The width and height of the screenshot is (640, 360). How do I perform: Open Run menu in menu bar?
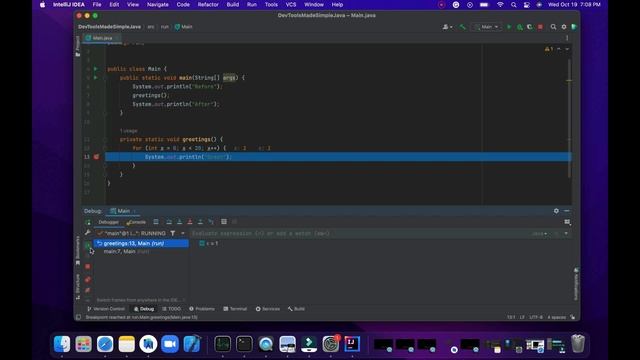[x=252, y=4]
